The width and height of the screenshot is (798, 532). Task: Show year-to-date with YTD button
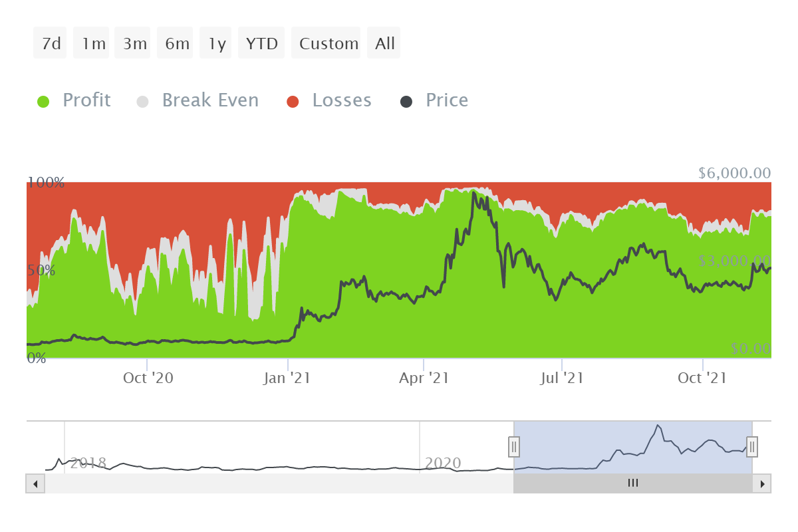[x=262, y=43]
